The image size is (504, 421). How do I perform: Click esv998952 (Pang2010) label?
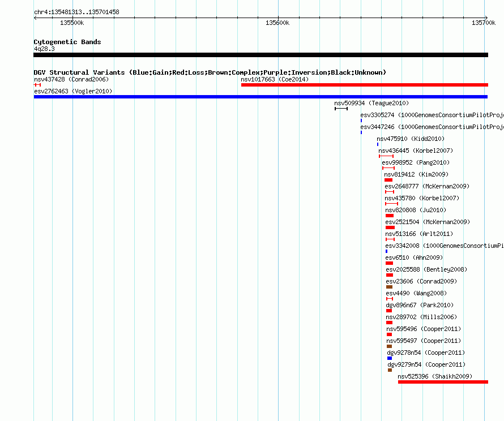pos(416,162)
